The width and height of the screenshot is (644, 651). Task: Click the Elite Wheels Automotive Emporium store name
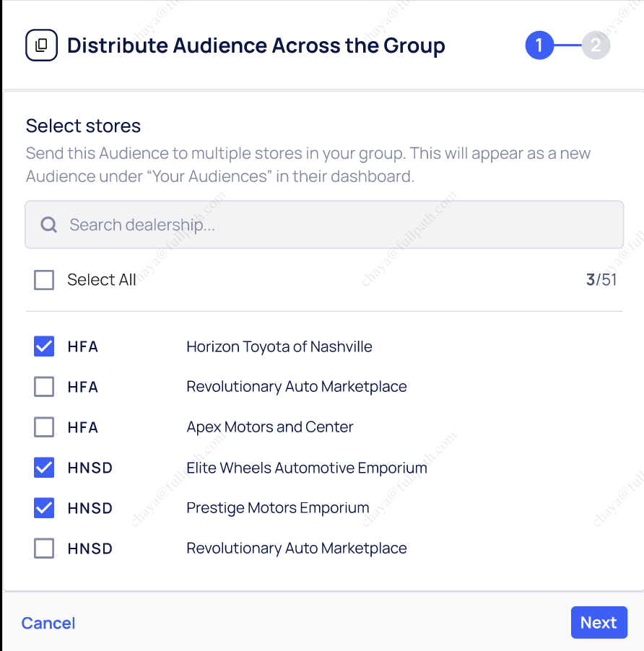click(307, 468)
